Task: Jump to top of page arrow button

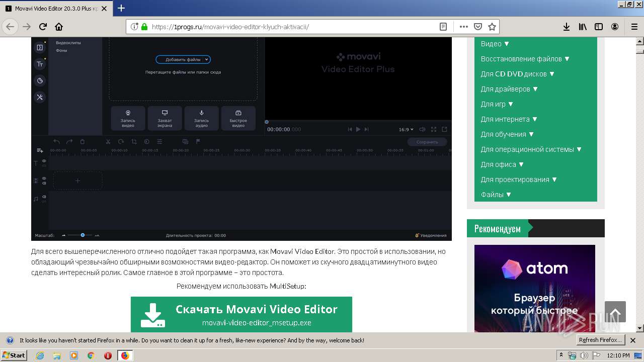Action: pyautogui.click(x=615, y=312)
